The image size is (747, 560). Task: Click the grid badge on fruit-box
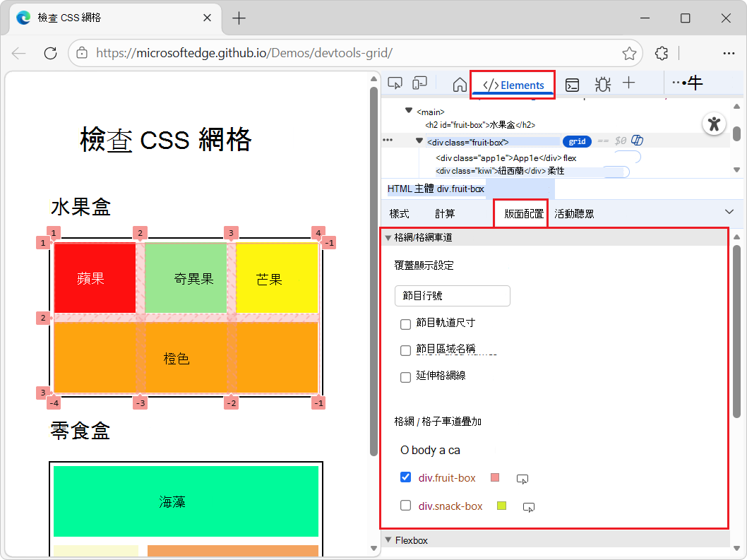point(577,141)
